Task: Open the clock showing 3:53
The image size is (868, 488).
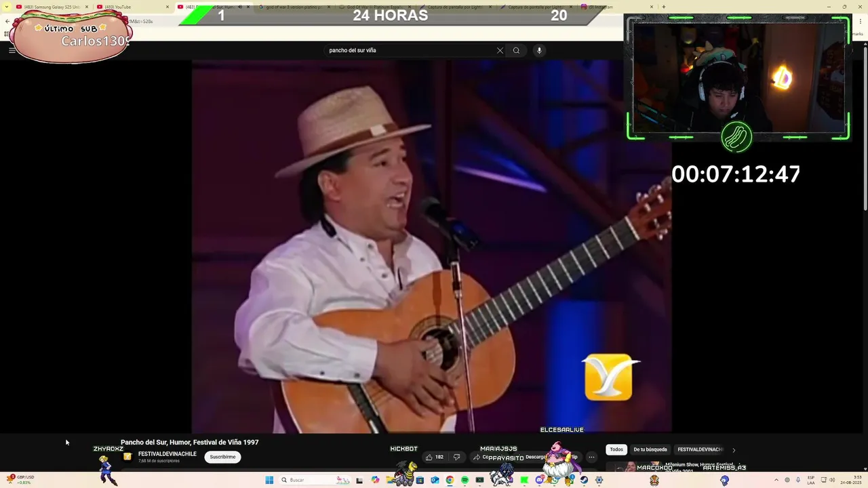Action: [850, 480]
